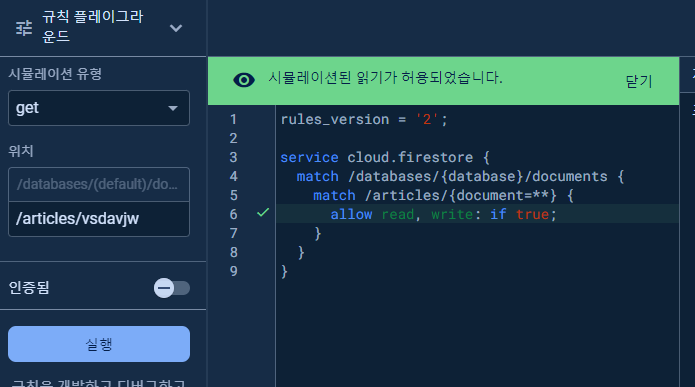This screenshot has height=387, width=695.
Task: Click the /databases/(default)/do... path prefix field
Action: coord(99,184)
